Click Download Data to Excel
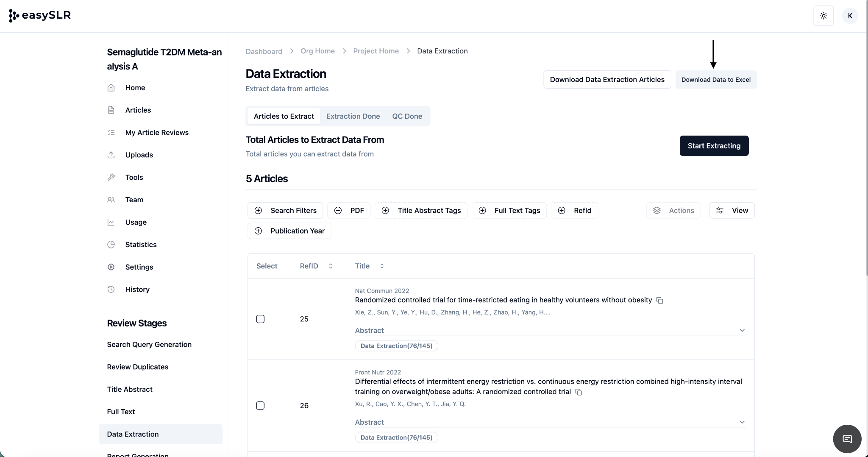 tap(715, 80)
